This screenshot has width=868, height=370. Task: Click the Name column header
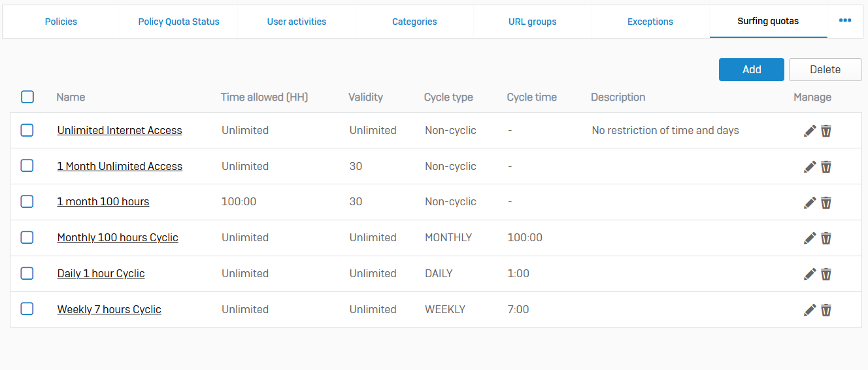click(x=71, y=97)
